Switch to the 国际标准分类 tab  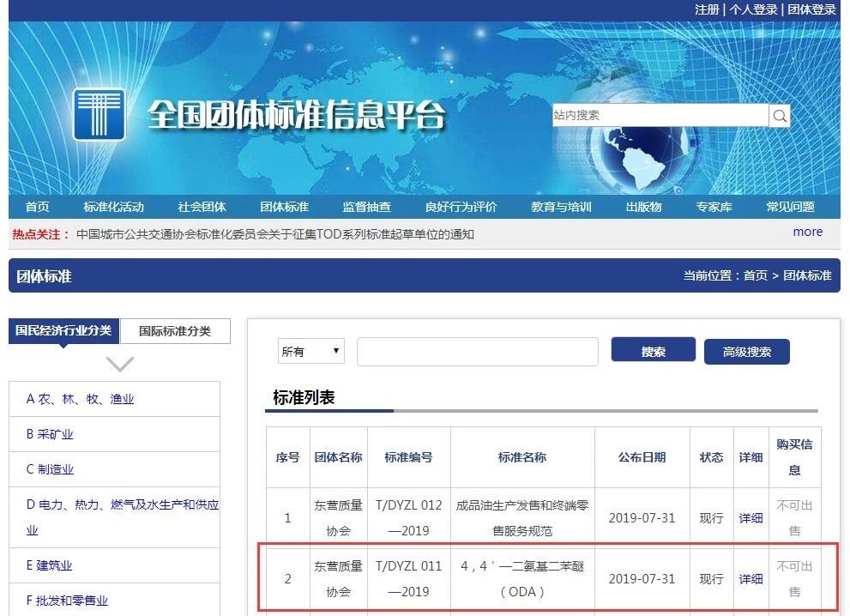pyautogui.click(x=175, y=330)
